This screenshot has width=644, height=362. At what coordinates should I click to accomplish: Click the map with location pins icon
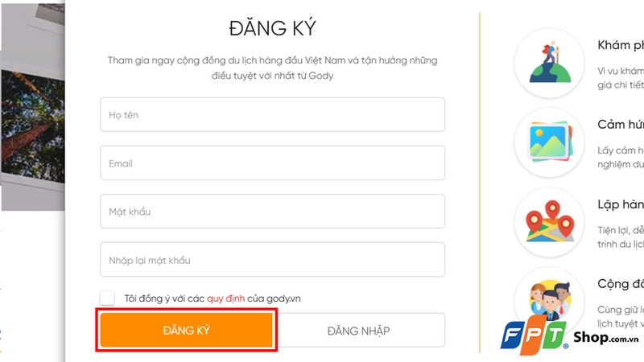pyautogui.click(x=550, y=220)
